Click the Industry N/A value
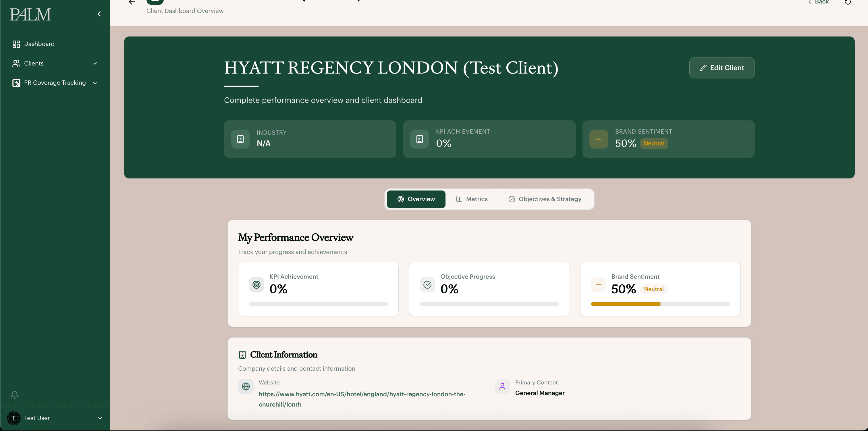The width and height of the screenshot is (868, 431). click(263, 144)
